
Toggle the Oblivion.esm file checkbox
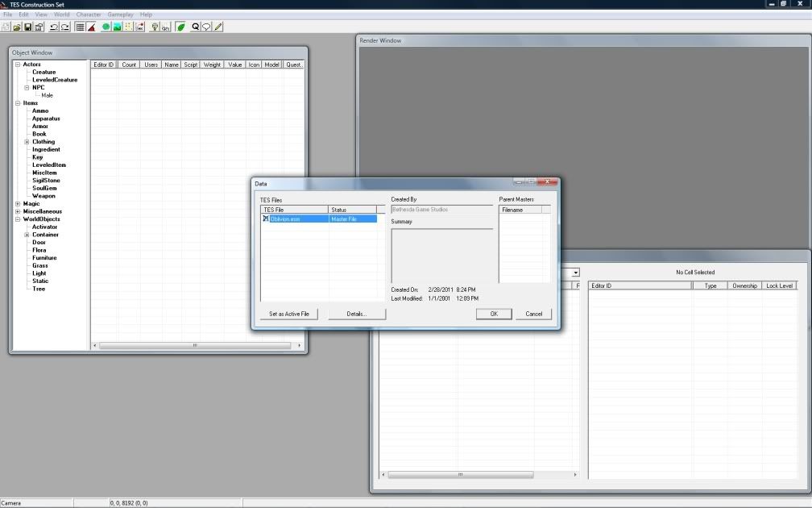tap(266, 219)
